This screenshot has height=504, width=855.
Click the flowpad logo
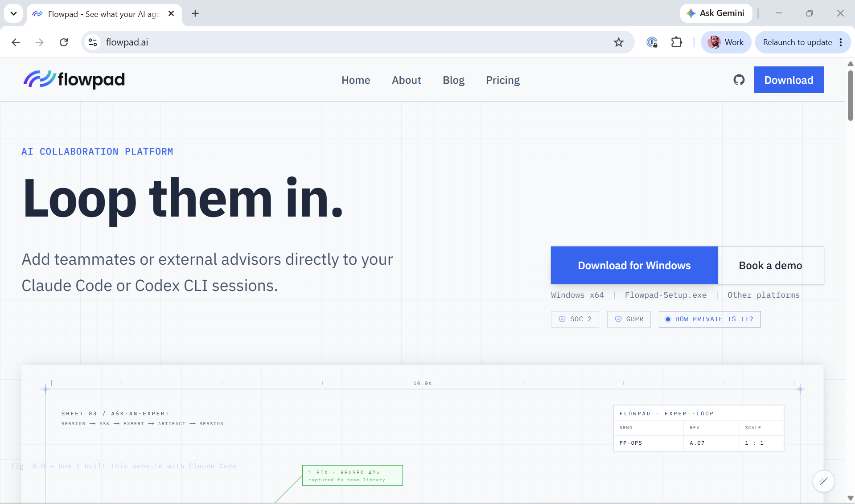click(74, 80)
